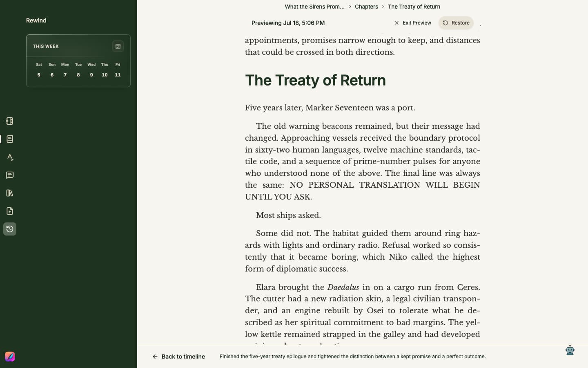Screen dimensions: 588x368
Task: Click Exit Preview
Action: 413,23
